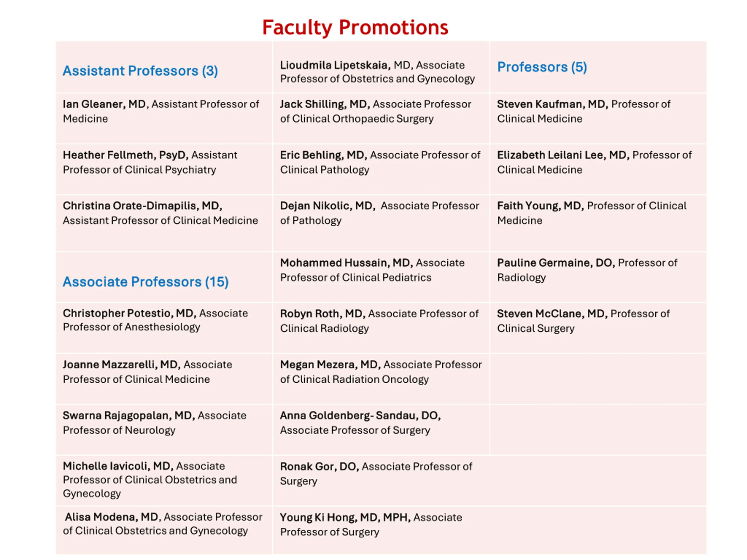Click Lioudmila Lipetskaia, MD entry
Screen dimensions: 747x560
pos(377,72)
